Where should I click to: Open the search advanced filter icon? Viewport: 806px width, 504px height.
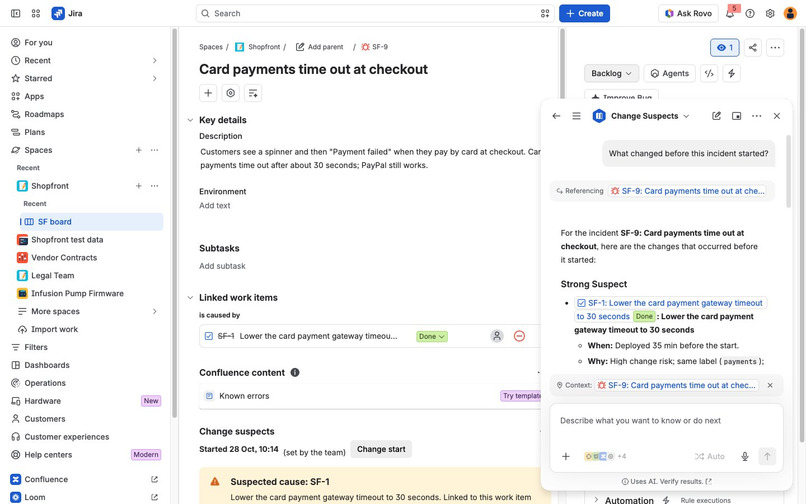(545, 13)
